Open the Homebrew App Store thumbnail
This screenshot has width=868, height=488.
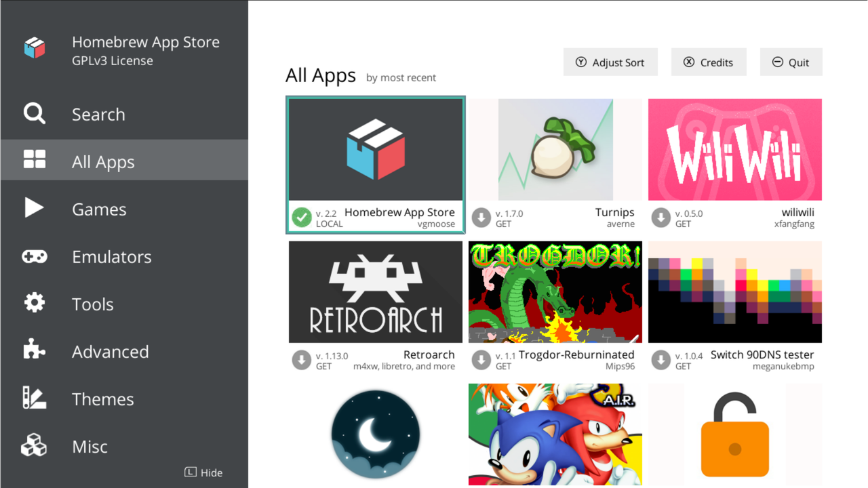tap(376, 150)
